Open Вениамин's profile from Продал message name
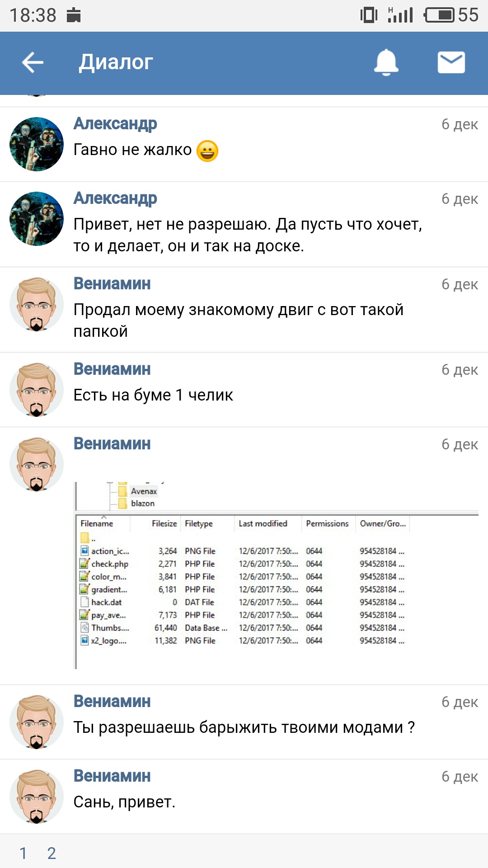The image size is (488, 868). pyautogui.click(x=112, y=283)
